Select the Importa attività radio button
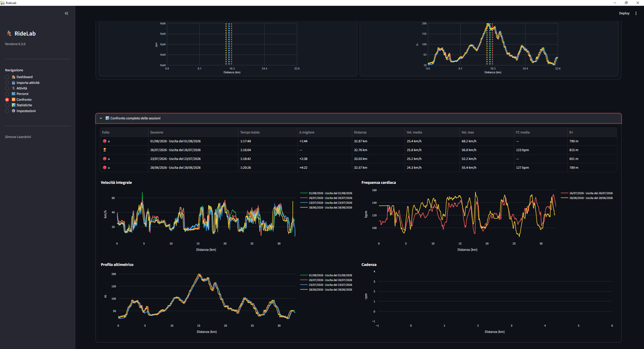 tap(7, 83)
